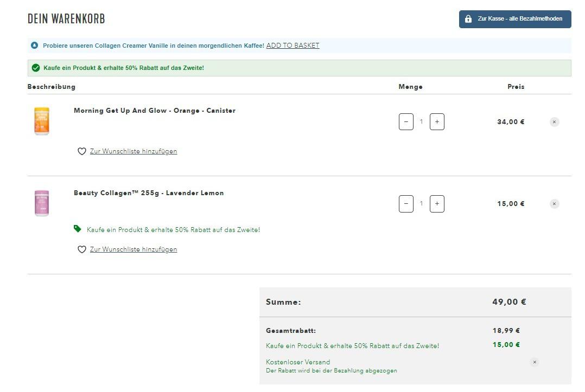The width and height of the screenshot is (585, 392).
Task: Click the Menge column header
Action: click(x=410, y=87)
